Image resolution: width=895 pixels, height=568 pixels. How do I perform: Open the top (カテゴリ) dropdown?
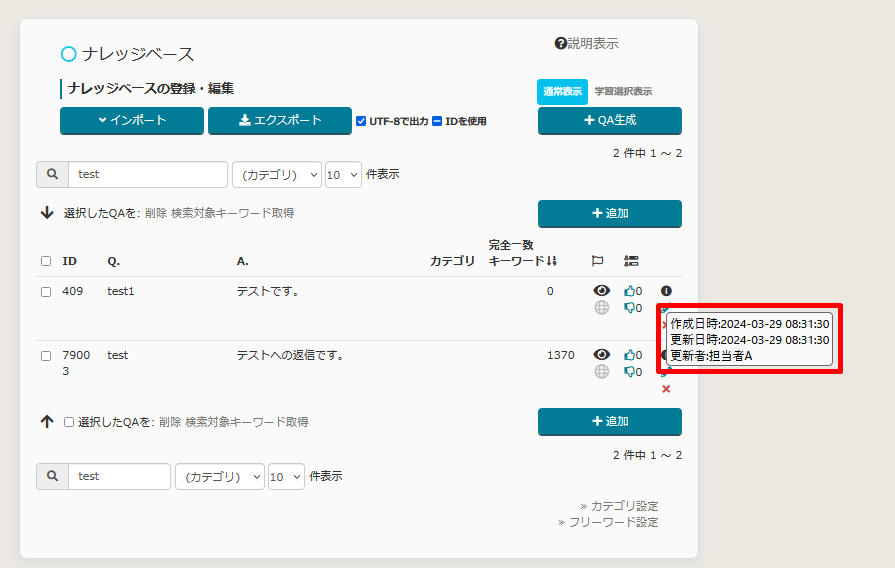276,174
